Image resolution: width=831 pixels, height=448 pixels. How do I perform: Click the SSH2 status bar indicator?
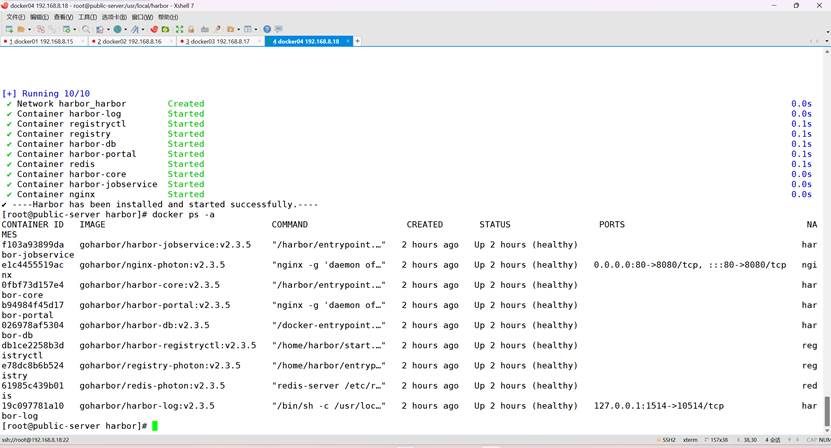[666, 440]
